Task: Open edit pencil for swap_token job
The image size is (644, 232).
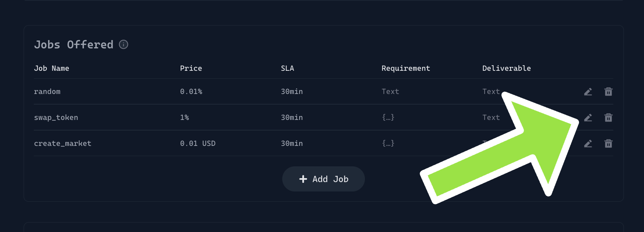Action: [588, 118]
